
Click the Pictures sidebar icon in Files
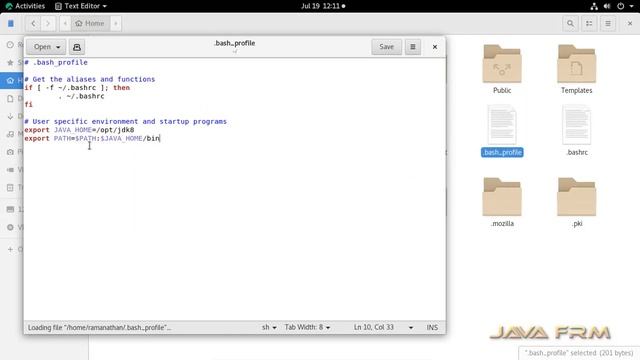tap(10, 152)
